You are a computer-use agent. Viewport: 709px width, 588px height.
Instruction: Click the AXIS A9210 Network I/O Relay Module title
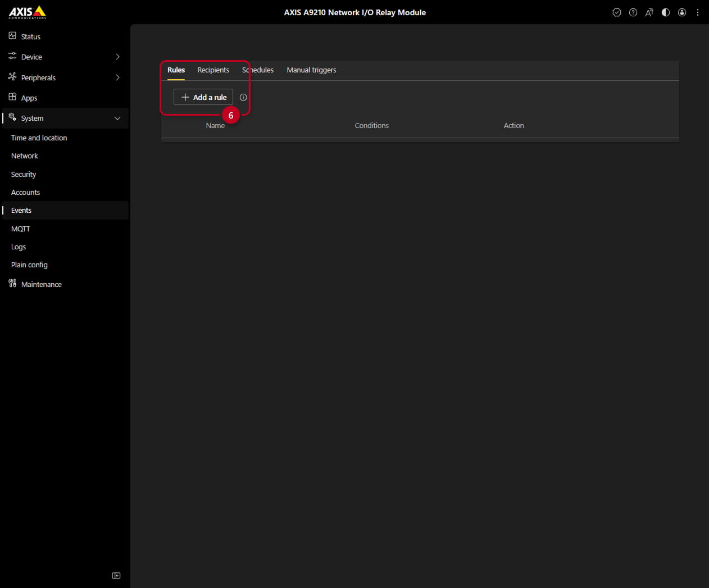(354, 12)
